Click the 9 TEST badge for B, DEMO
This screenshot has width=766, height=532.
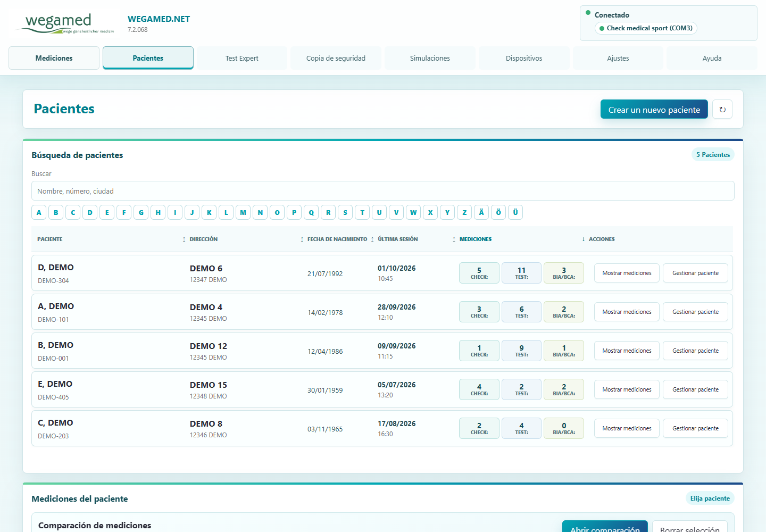[x=521, y=351]
